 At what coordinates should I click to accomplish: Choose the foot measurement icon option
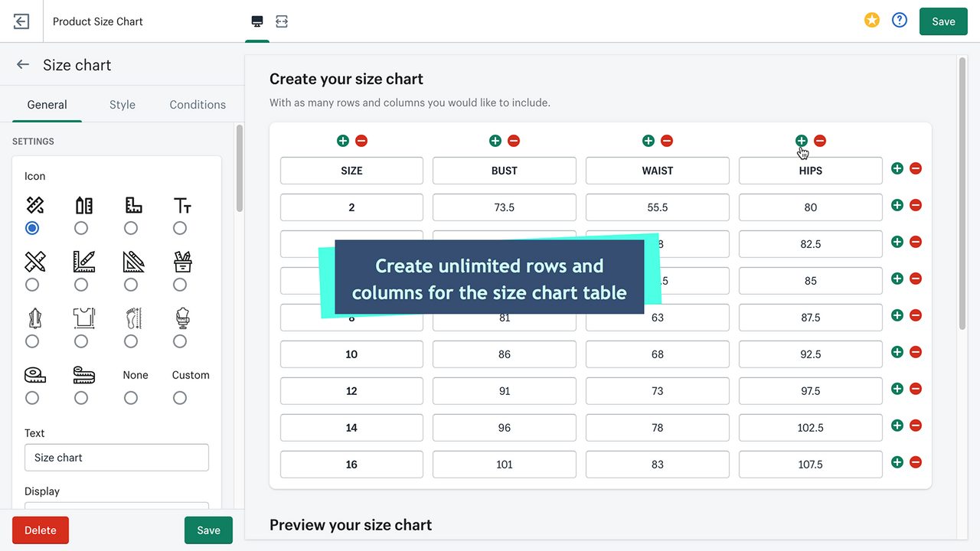click(x=130, y=341)
